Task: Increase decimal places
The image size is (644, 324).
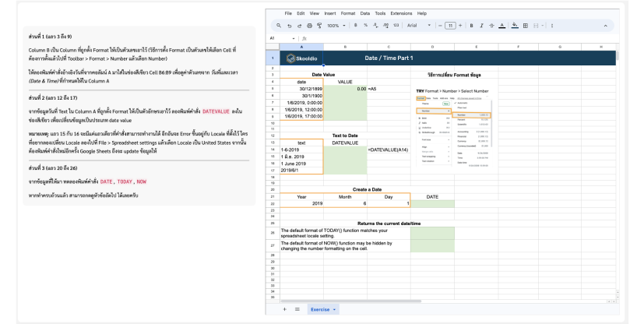Action: [x=385, y=26]
